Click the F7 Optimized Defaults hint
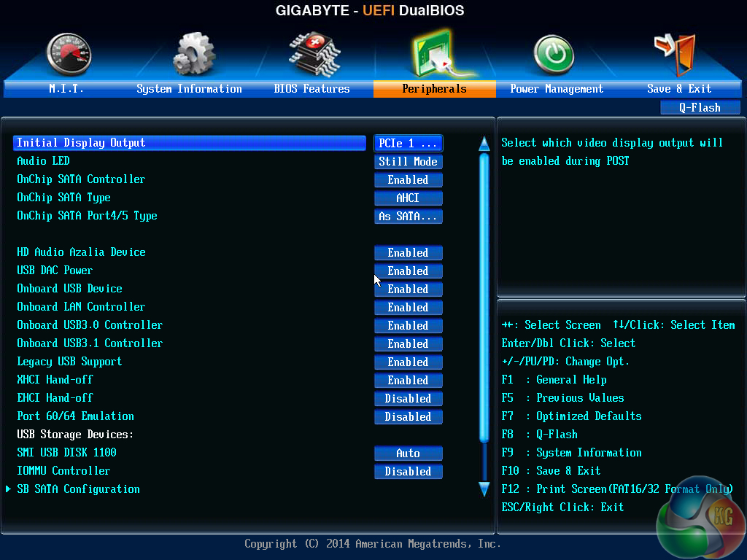The image size is (747, 560). point(572,416)
